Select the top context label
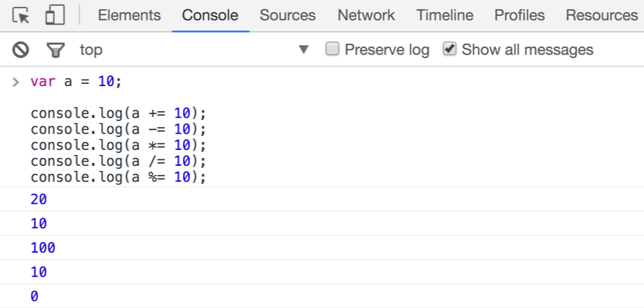 click(91, 50)
